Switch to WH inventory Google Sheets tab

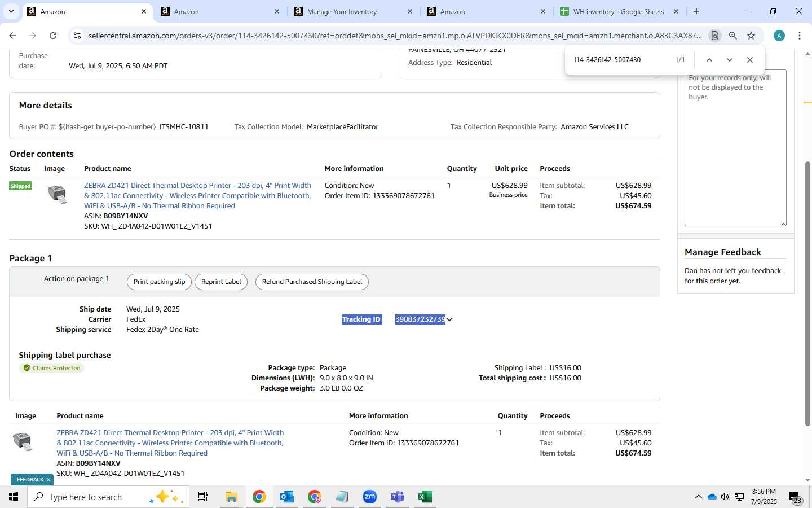coord(619,11)
